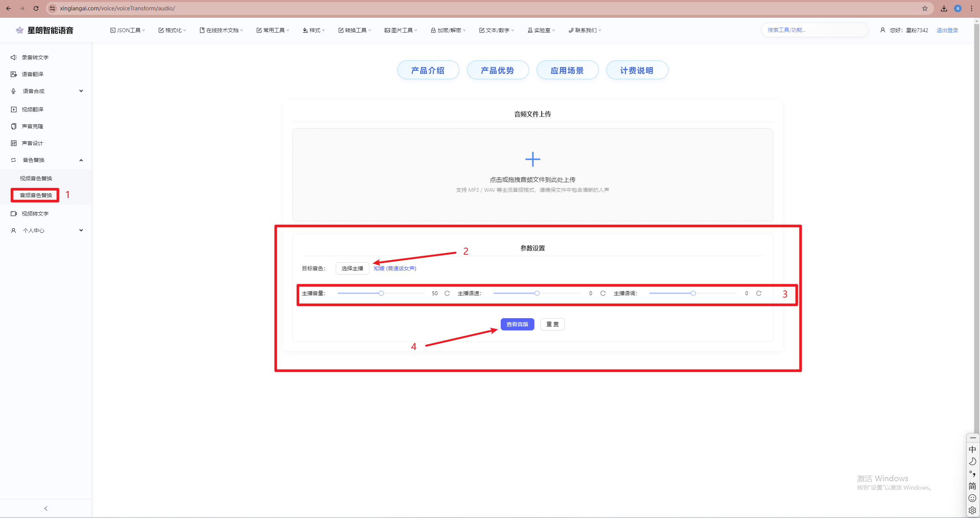Reset 主播音量 with its refresh icon
980x518 pixels.
[447, 293]
